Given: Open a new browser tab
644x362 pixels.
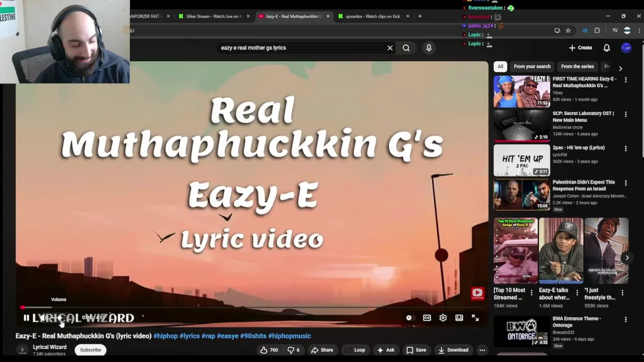Looking at the screenshot, I should (x=420, y=16).
